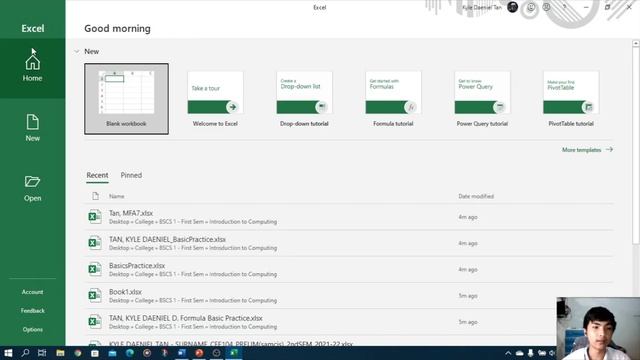
Task: Click the vertical scrollbar up arrow
Action: click(x=636, y=43)
